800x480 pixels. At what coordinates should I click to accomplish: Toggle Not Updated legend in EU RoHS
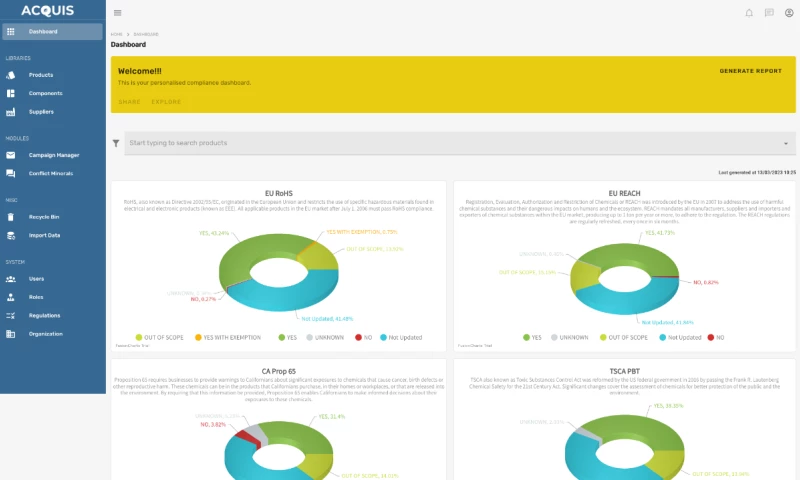click(401, 337)
